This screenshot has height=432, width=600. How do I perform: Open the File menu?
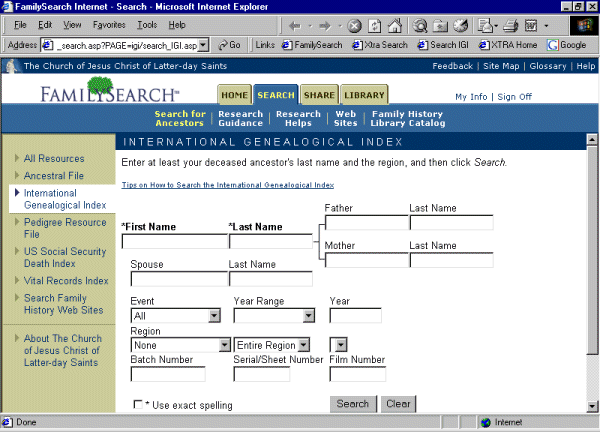pos(20,25)
